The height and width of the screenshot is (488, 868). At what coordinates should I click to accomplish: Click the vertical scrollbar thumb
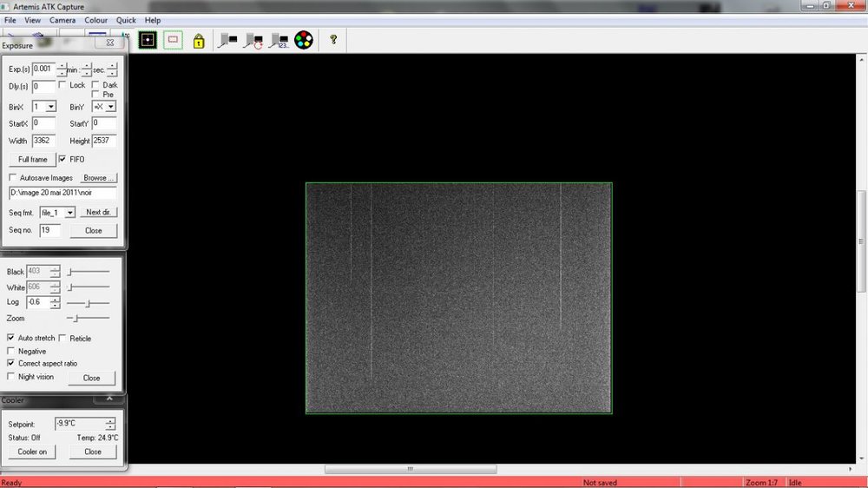point(861,241)
